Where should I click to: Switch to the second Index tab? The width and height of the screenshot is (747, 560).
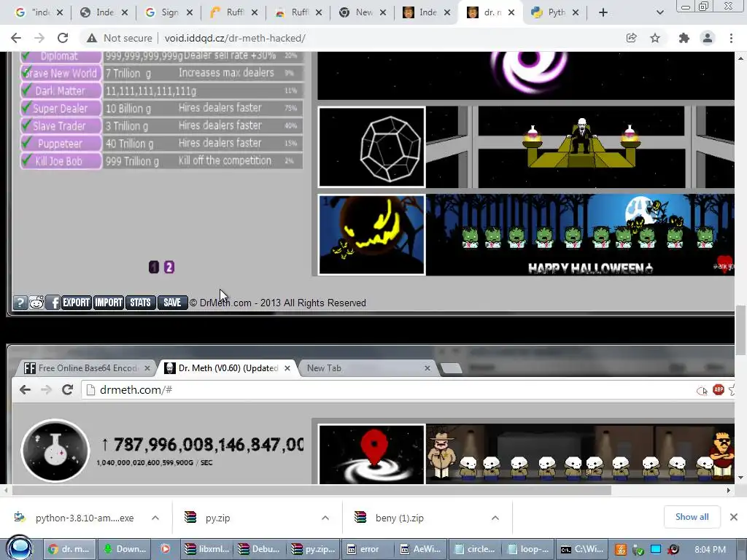[426, 12]
